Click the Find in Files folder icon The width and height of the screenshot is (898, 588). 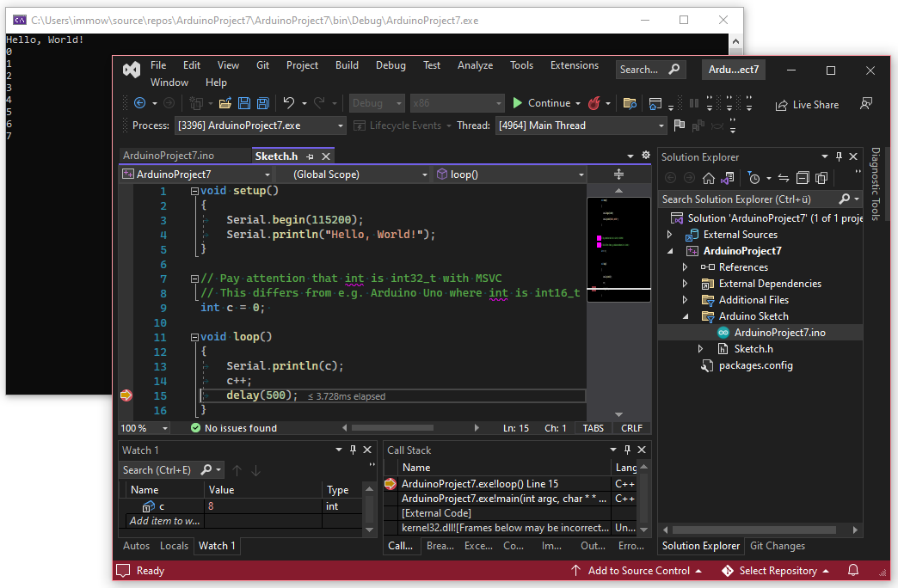[630, 103]
